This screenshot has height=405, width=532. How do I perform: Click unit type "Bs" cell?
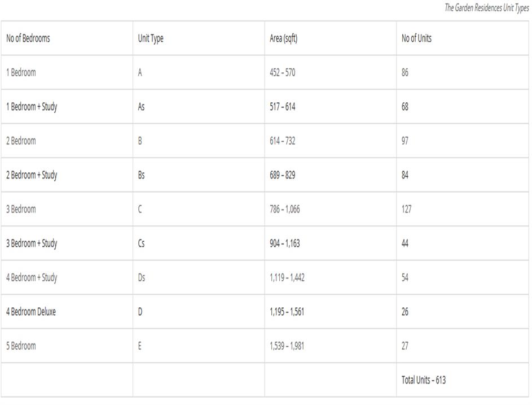(142, 175)
